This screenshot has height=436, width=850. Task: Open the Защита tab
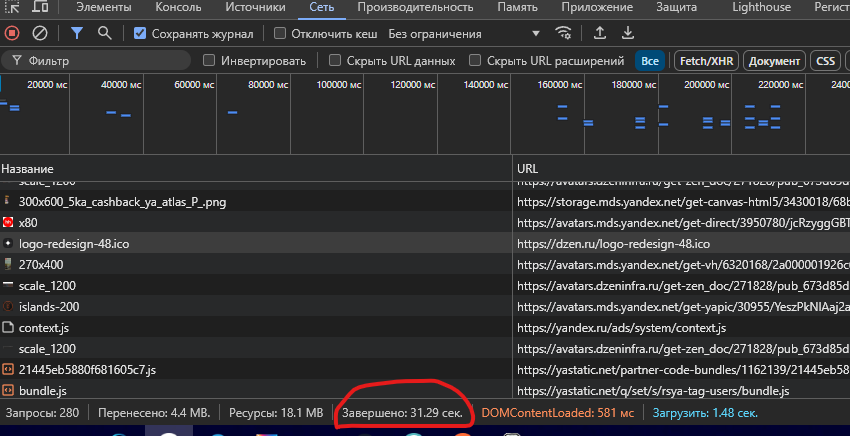click(677, 7)
